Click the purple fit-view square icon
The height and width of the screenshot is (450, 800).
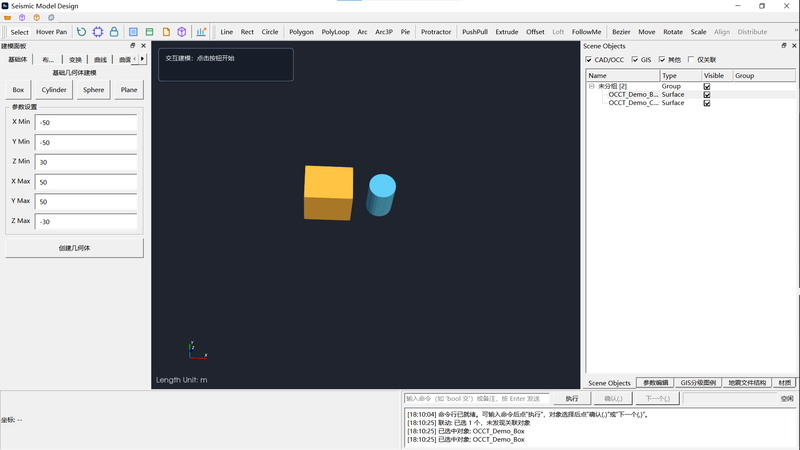pos(98,32)
